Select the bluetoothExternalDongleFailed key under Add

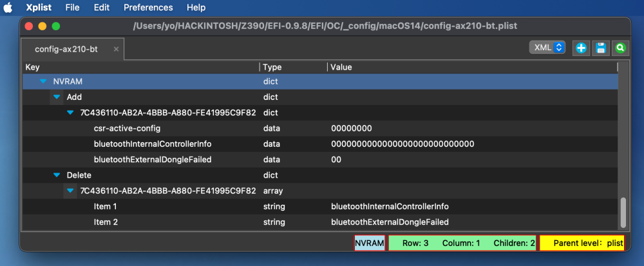point(153,160)
